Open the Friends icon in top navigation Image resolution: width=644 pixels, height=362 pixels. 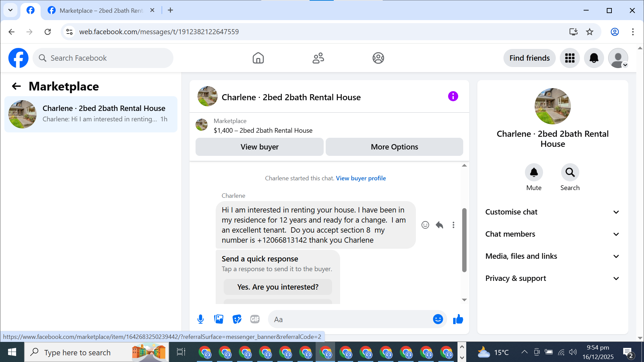point(318,58)
